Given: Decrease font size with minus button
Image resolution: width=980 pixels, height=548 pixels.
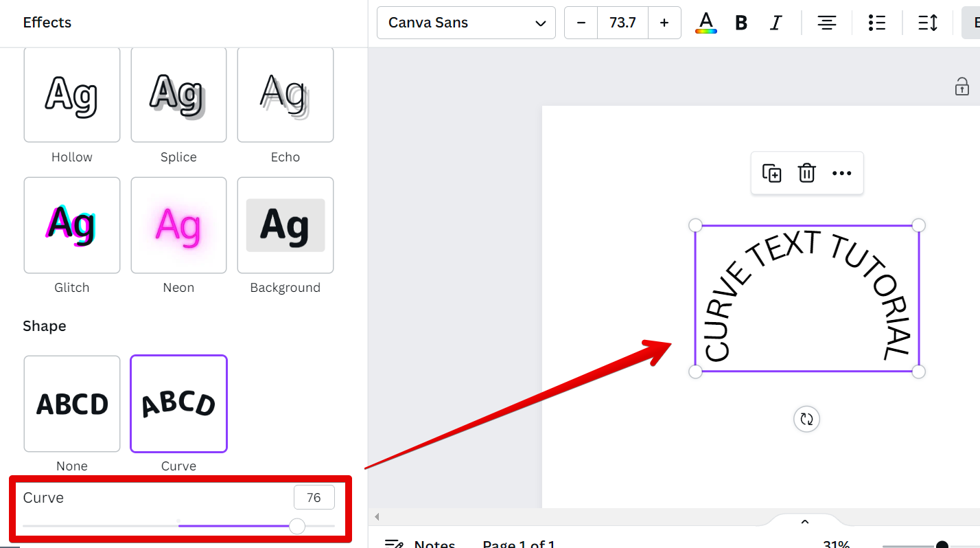Looking at the screenshot, I should [581, 23].
